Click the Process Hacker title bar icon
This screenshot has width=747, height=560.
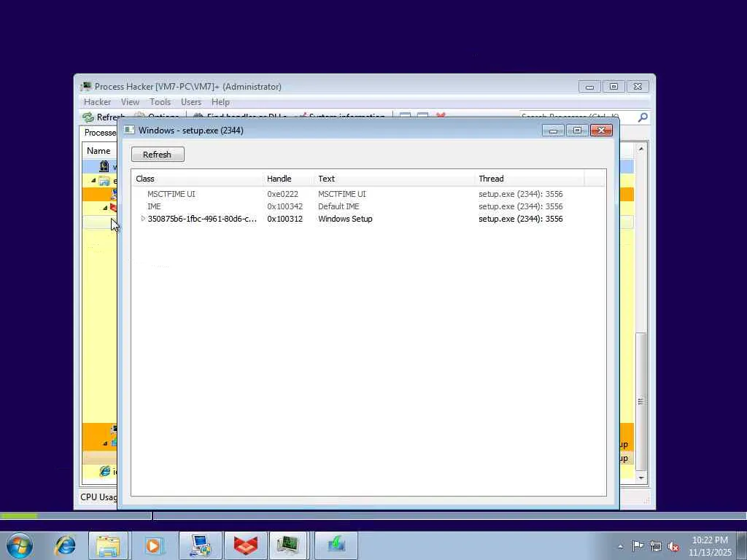point(86,86)
